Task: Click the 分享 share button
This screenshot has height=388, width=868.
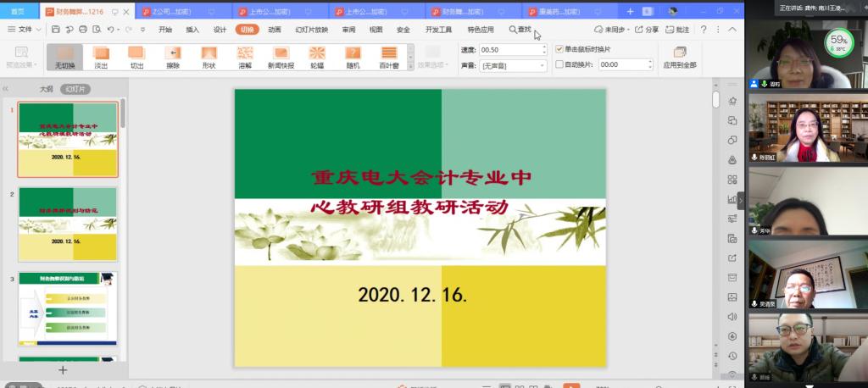Action: click(x=648, y=30)
